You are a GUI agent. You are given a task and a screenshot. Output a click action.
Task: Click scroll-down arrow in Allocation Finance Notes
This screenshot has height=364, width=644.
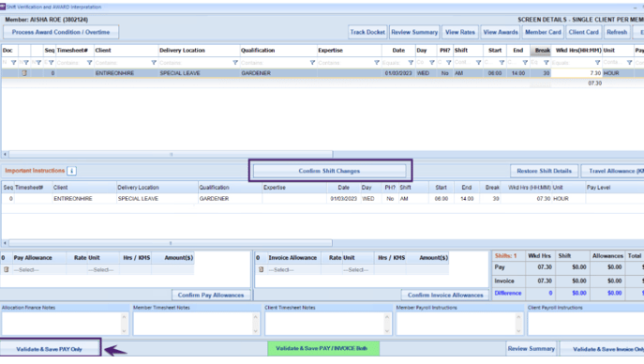(x=124, y=331)
